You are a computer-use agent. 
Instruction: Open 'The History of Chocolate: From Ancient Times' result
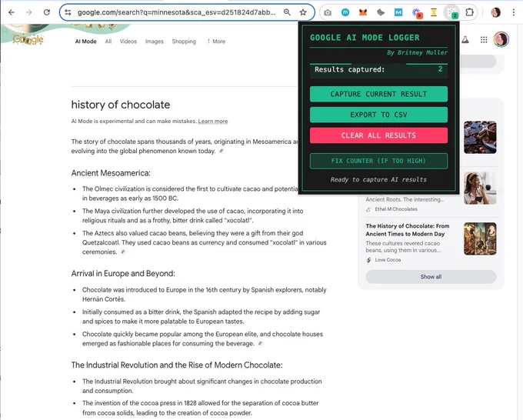408,230
